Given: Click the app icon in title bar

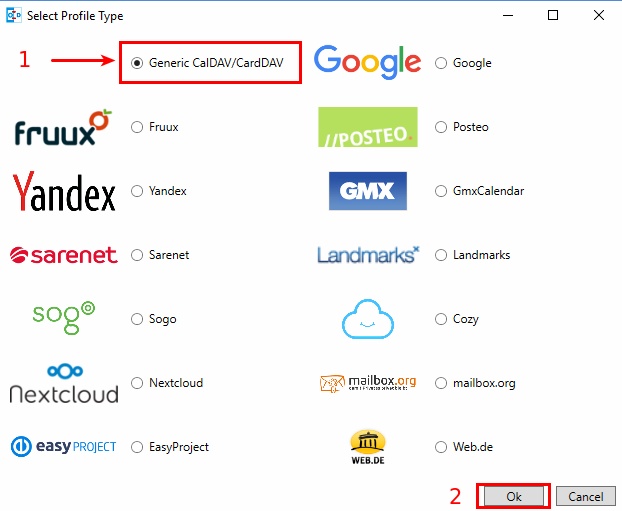Looking at the screenshot, I should pos(13,15).
